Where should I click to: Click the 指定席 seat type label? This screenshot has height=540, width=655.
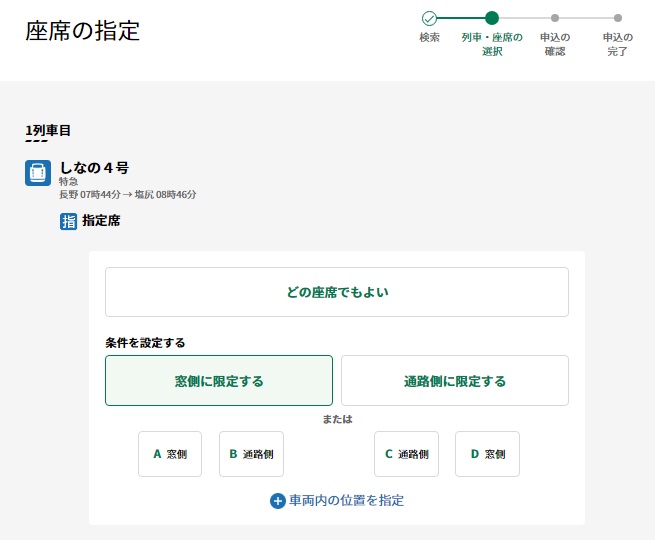tap(101, 221)
